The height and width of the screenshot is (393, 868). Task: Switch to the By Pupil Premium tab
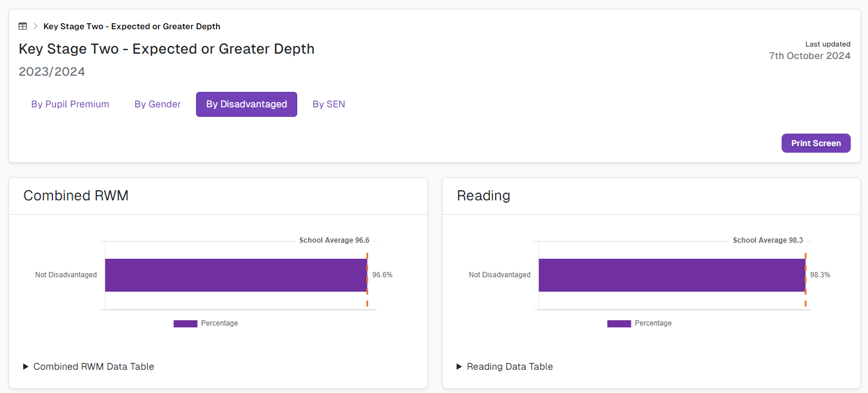point(70,104)
